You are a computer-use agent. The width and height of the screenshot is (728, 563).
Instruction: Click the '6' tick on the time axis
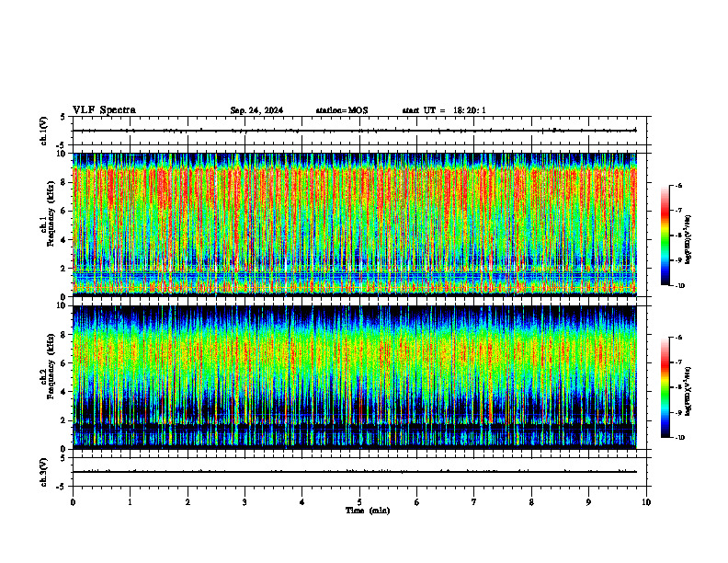click(417, 502)
